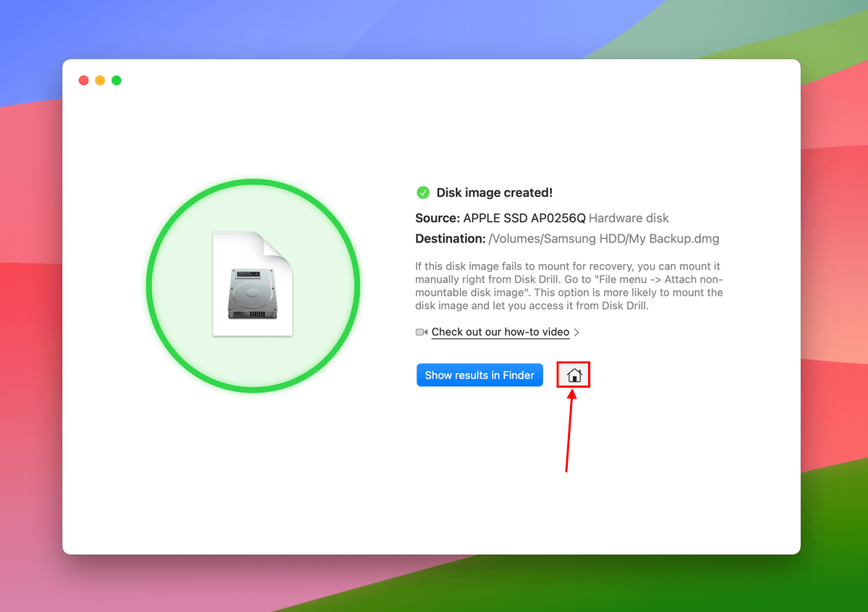Viewport: 868px width, 612px height.
Task: Click the Disk image created! heading
Action: point(494,192)
